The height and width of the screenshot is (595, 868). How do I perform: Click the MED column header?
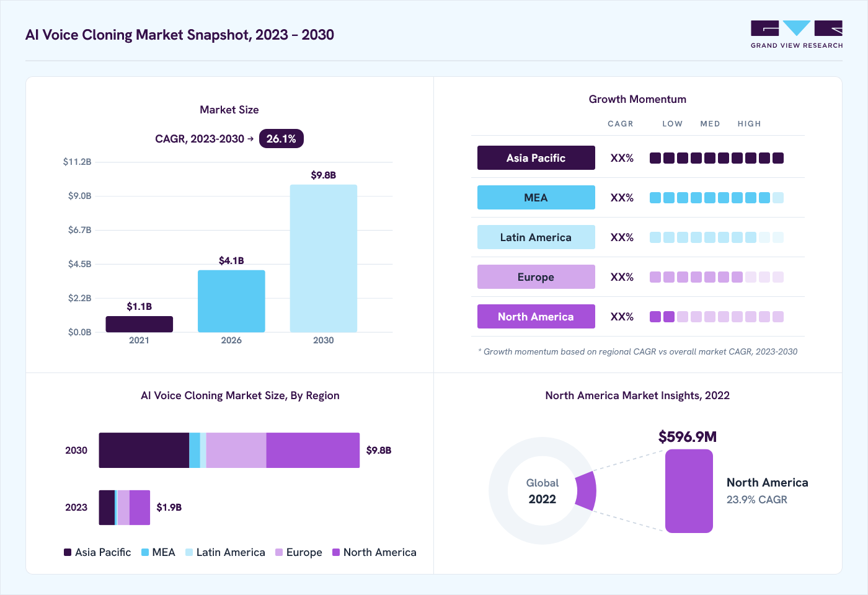[x=711, y=124]
